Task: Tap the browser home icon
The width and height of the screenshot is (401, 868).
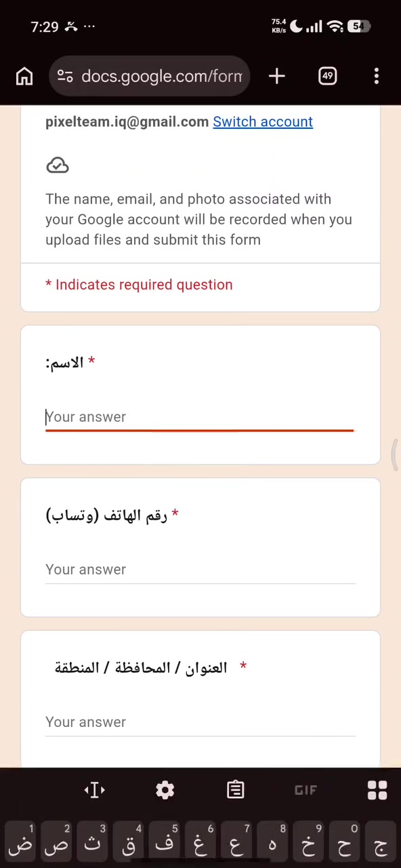Action: (24, 76)
